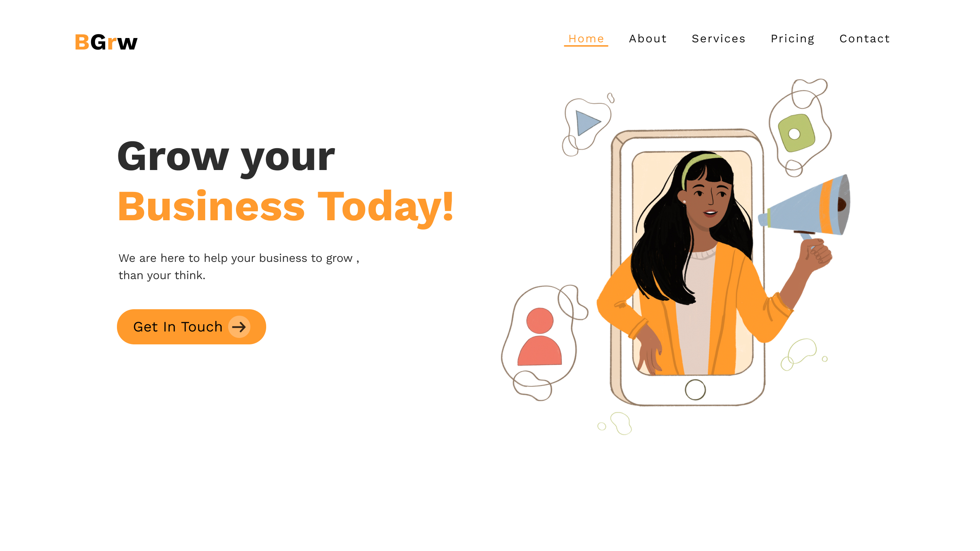Screen dimensions: 980x551
Task: Open the Services nav item
Action: 718,39
